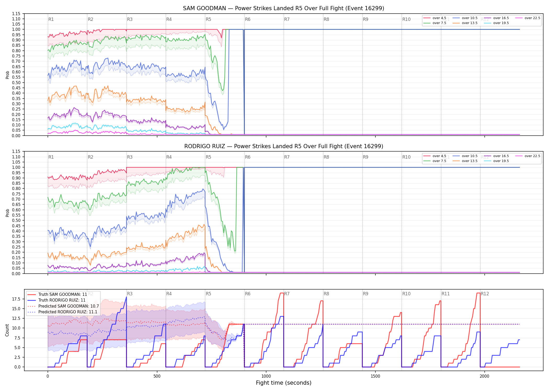This screenshot has width=549, height=392.
Task: Click the R7 round marker in the bottom count chart
Action: tap(287, 294)
